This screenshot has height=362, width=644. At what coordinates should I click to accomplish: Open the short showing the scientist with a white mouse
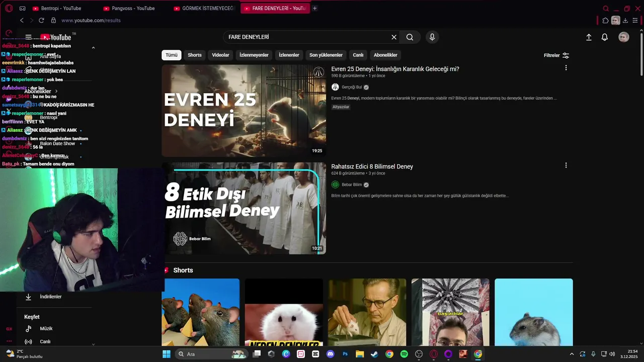coord(367,312)
